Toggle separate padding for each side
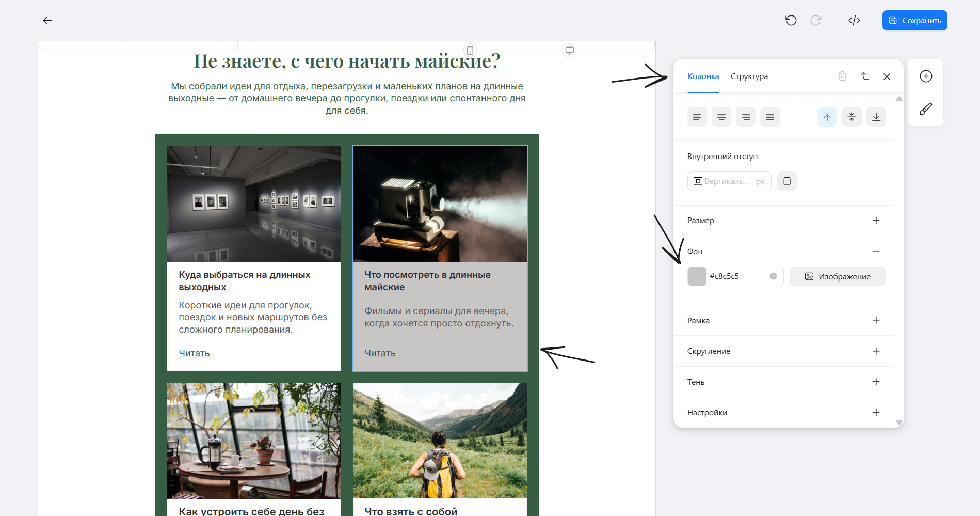The image size is (980, 516). [x=786, y=181]
